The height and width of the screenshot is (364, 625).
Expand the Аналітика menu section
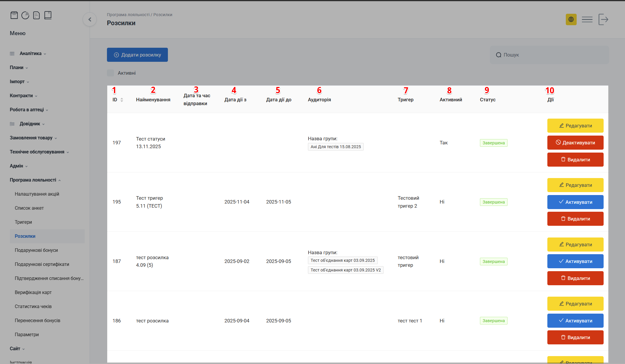click(30, 54)
